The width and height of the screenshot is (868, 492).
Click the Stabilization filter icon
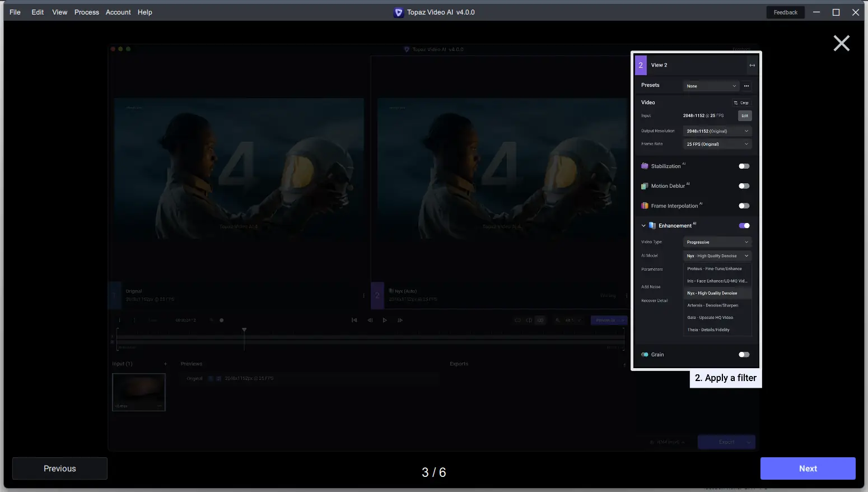(x=645, y=166)
